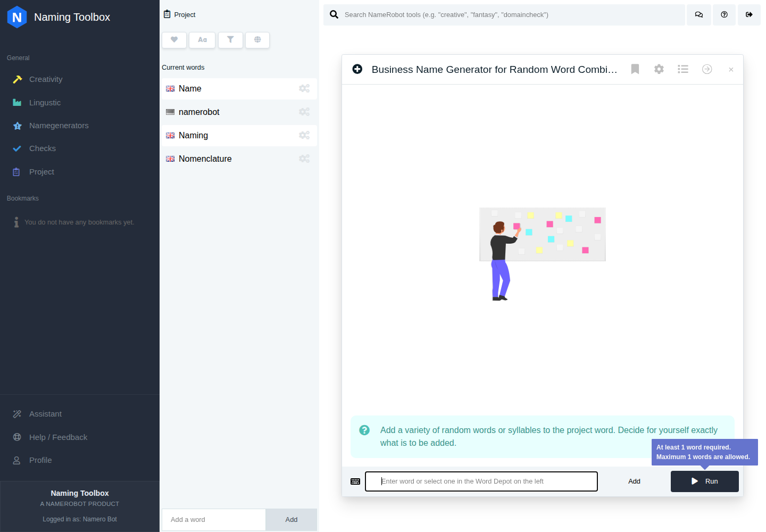Open settings gears for Name word
This screenshot has height=532, width=766.
coord(304,89)
